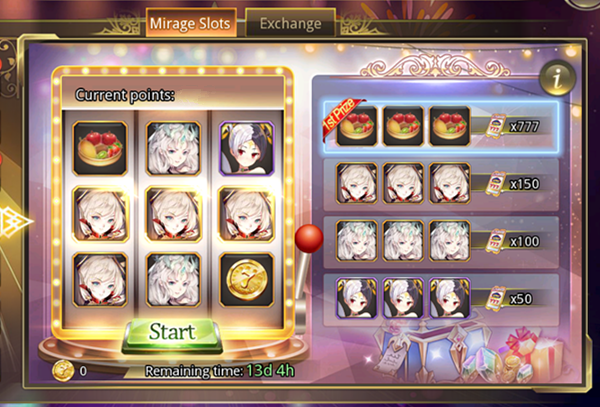Click the x100 ticket icon
Image resolution: width=600 pixels, height=407 pixels.
tap(496, 241)
